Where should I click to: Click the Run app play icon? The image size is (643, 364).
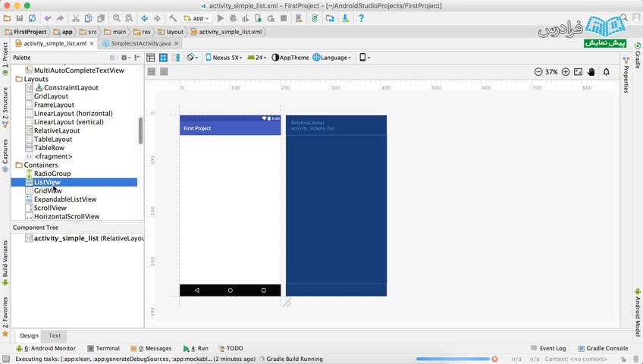221,17
